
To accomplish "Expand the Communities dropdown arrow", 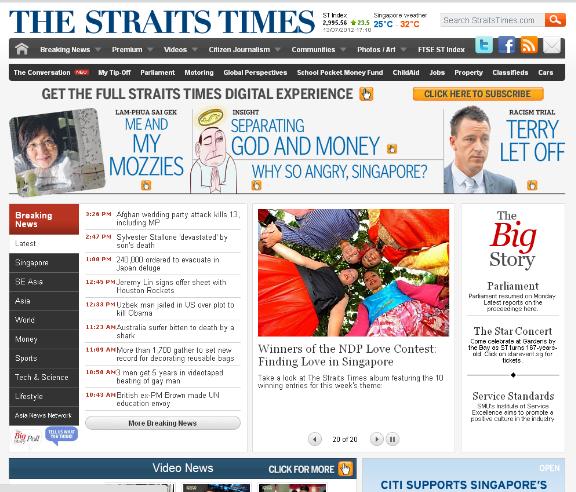I will point(343,49).
